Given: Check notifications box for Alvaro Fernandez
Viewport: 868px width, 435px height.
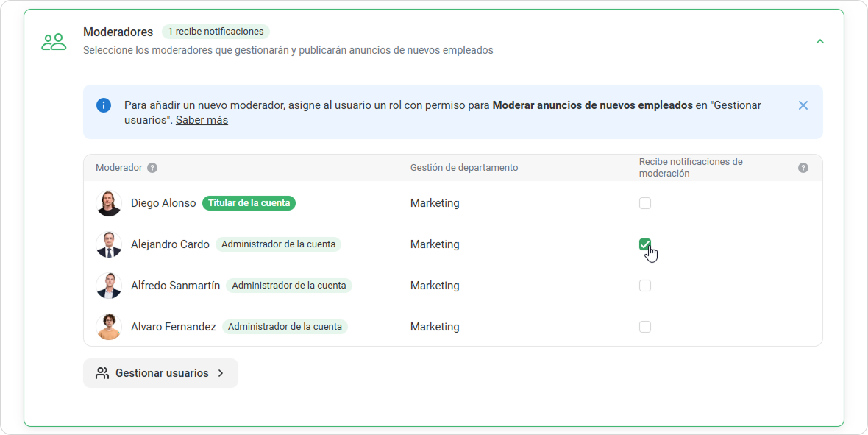Looking at the screenshot, I should (645, 327).
